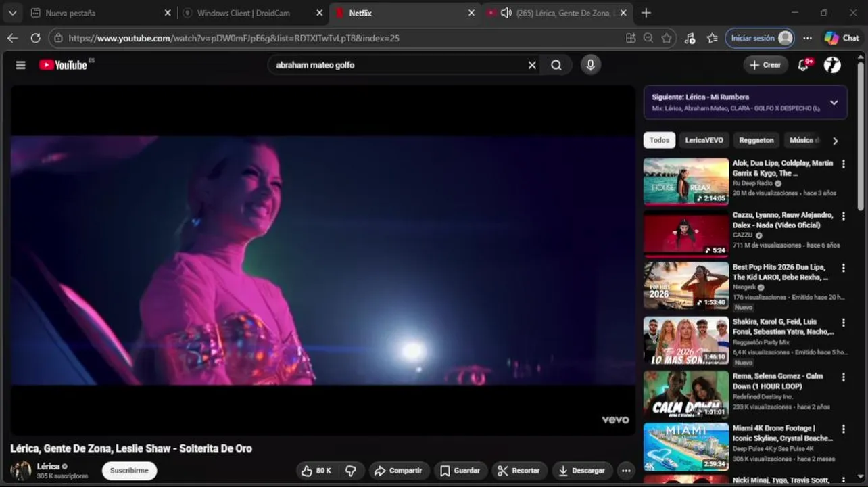The width and height of the screenshot is (868, 487).
Task: Open browser settings and more menu
Action: (807, 38)
